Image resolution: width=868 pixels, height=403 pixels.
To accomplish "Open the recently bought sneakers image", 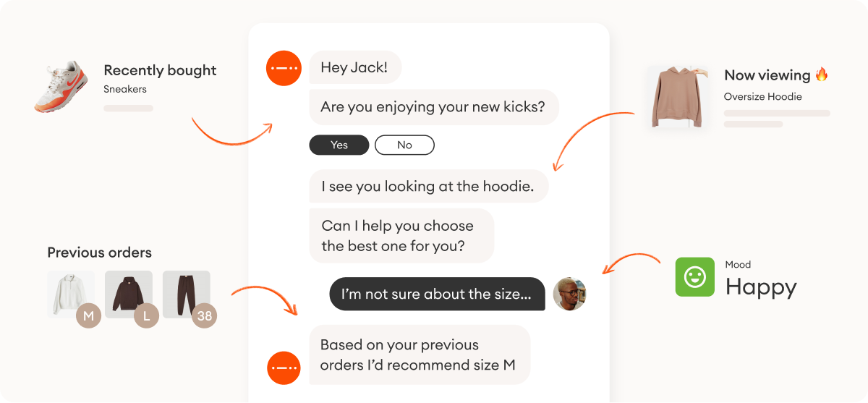I will click(61, 86).
